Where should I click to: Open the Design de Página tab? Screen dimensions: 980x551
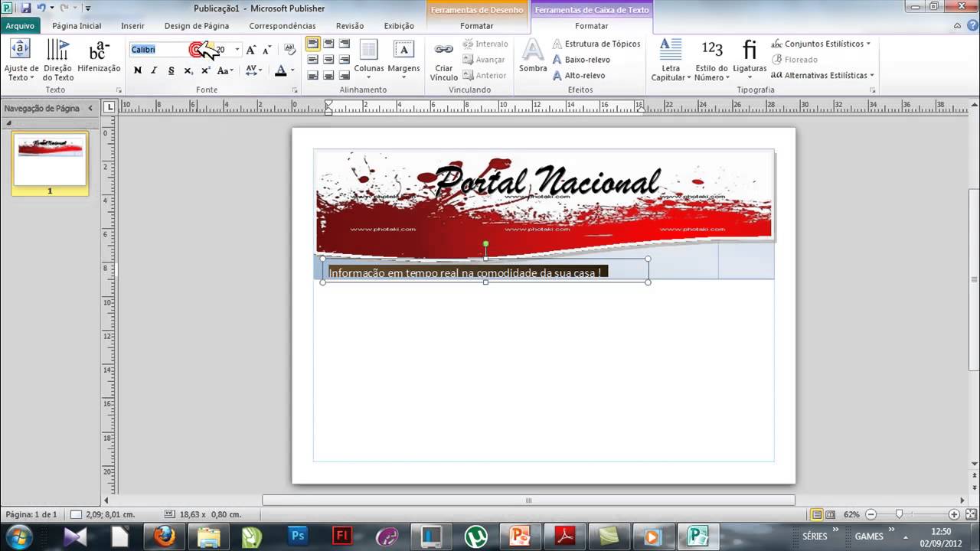tap(196, 26)
